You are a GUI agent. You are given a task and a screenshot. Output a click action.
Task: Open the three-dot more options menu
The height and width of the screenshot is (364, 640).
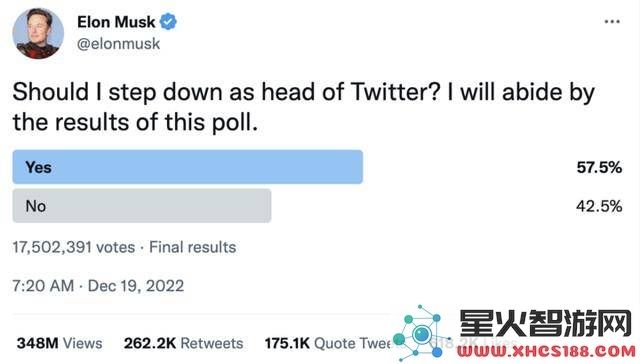coord(612,22)
